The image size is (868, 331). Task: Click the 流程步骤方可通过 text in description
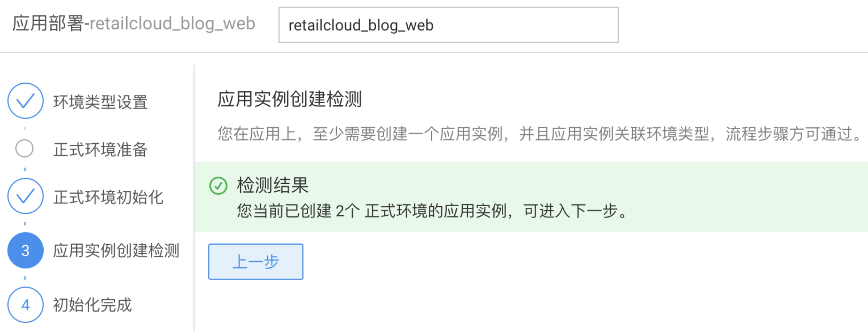click(x=792, y=134)
